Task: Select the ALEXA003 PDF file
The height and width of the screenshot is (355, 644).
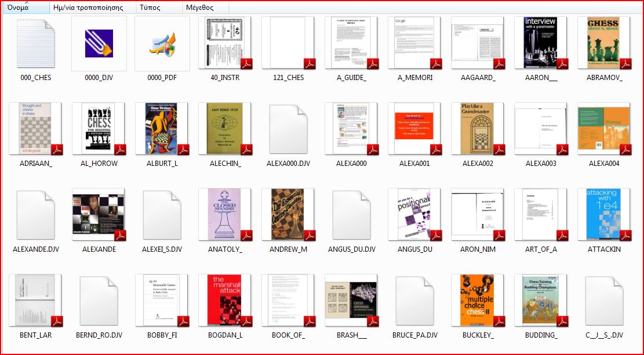Action: pos(542,129)
